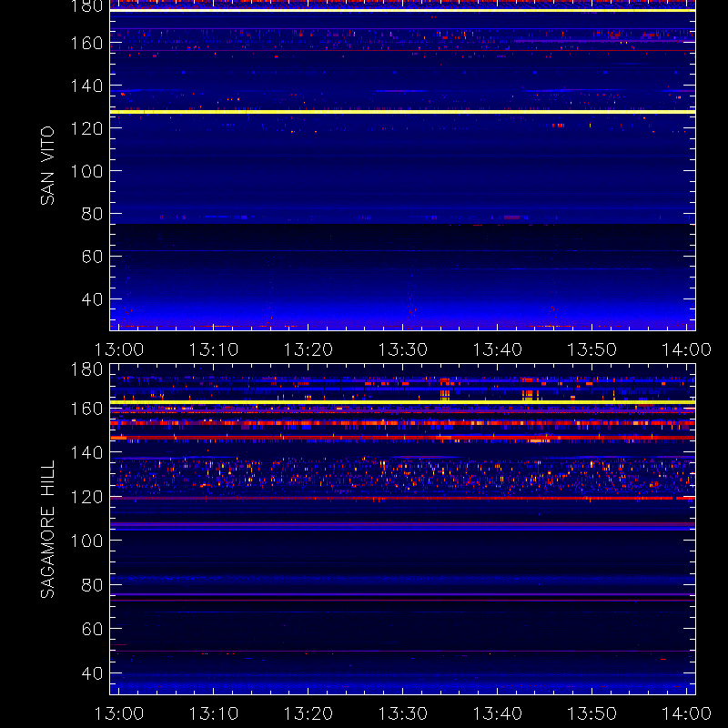Select the 60 tick label on San Vito plot
728x728 pixels.
point(92,257)
